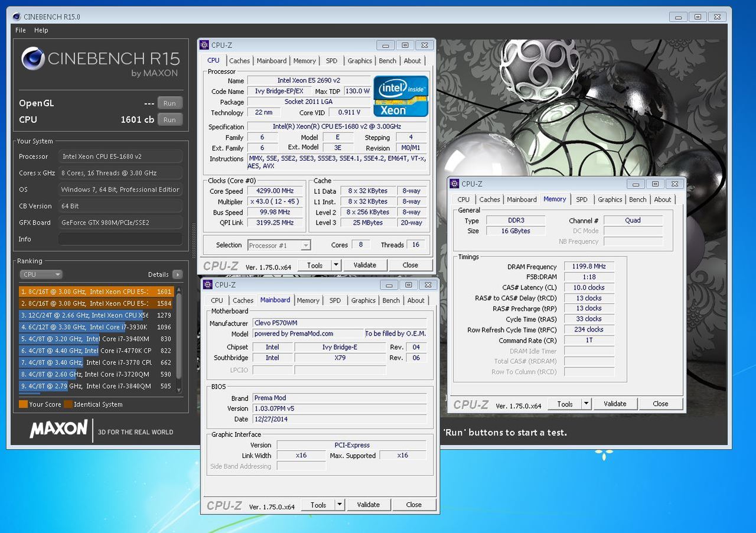The width and height of the screenshot is (756, 533).
Task: Click the Close button in the CPU-Z CPU window
Action: pyautogui.click(x=410, y=265)
